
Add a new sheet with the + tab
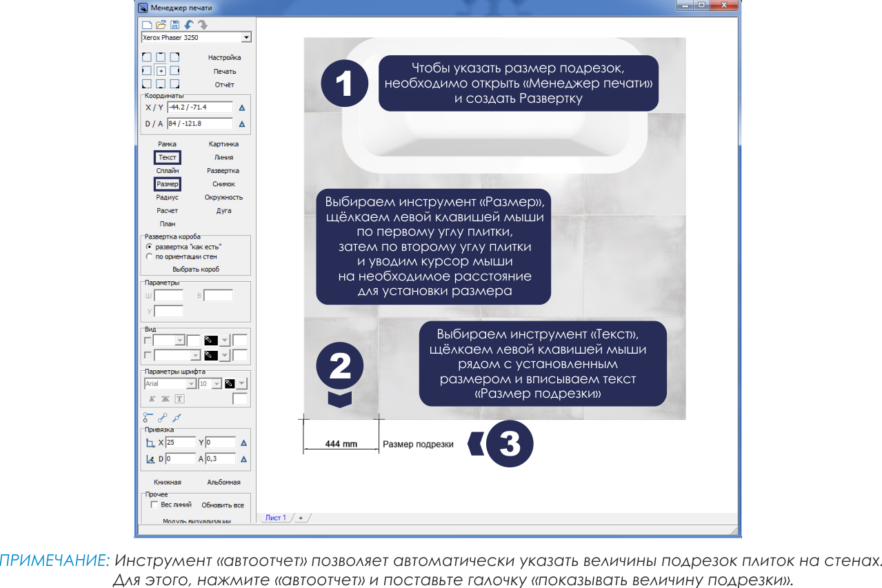pyautogui.click(x=300, y=518)
